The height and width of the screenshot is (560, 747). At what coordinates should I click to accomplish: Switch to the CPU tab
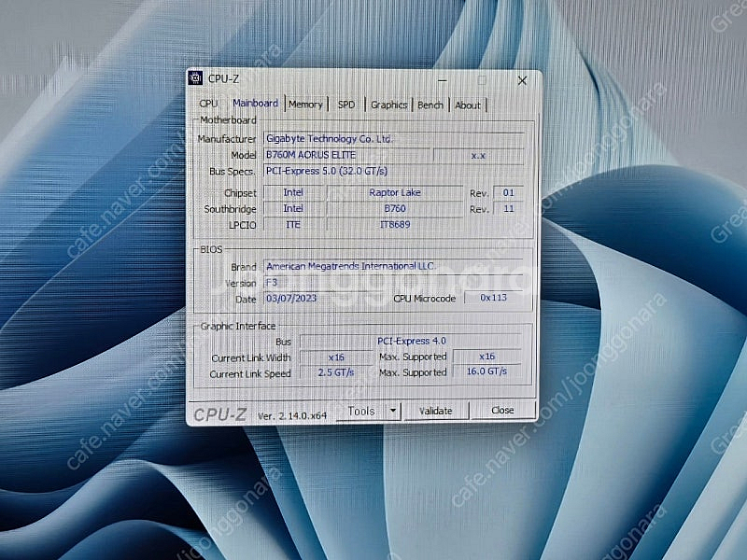[x=208, y=104]
